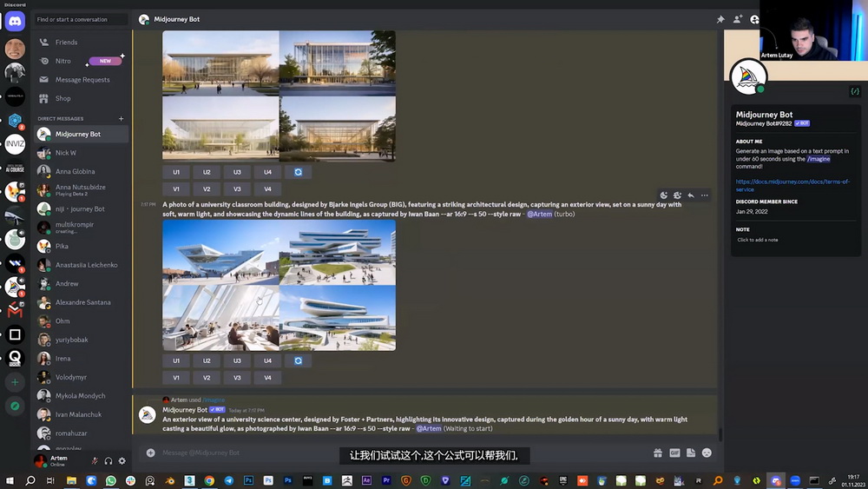The width and height of the screenshot is (868, 489).
Task: Open chat with Ivan Malanchuk
Action: point(81,414)
